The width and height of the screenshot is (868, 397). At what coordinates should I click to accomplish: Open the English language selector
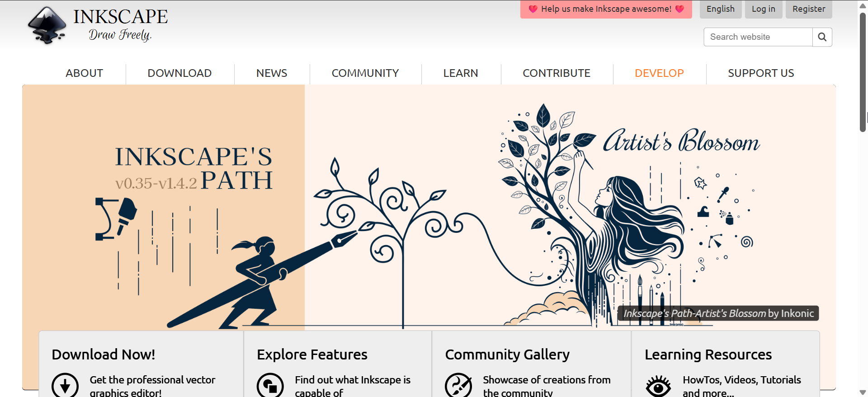721,9
